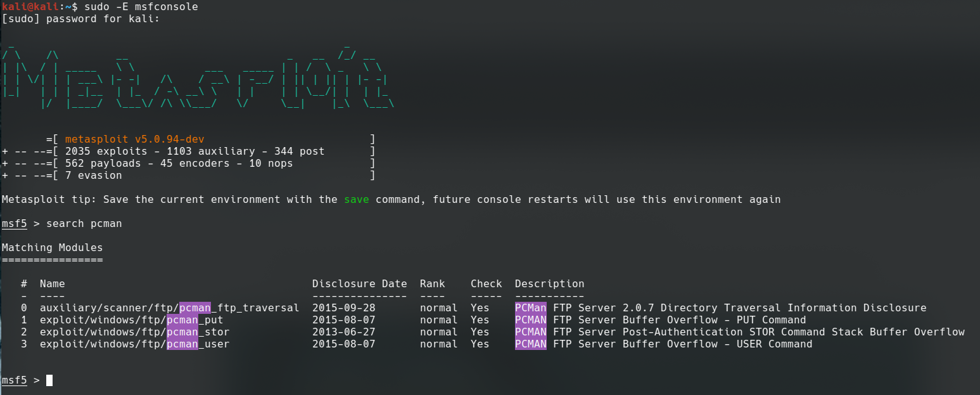Click the exploit/windows/ftp/pcman_user module entry
This screenshot has height=395, width=980.
[134, 344]
